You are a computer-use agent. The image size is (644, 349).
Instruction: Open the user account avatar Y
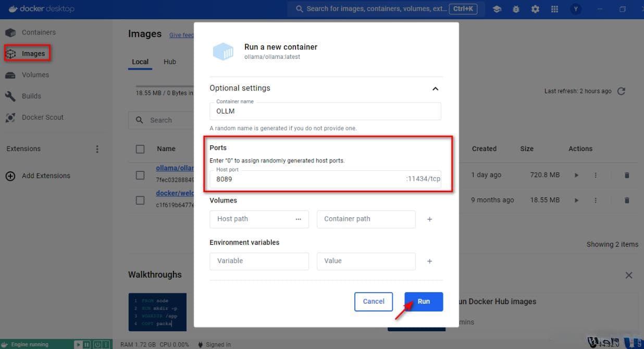[576, 9]
